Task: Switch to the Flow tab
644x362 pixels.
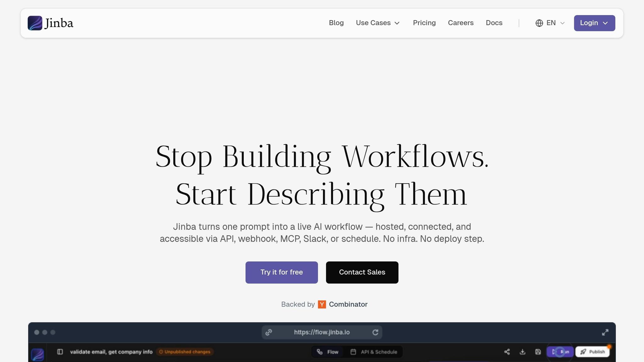Action: tap(328, 352)
